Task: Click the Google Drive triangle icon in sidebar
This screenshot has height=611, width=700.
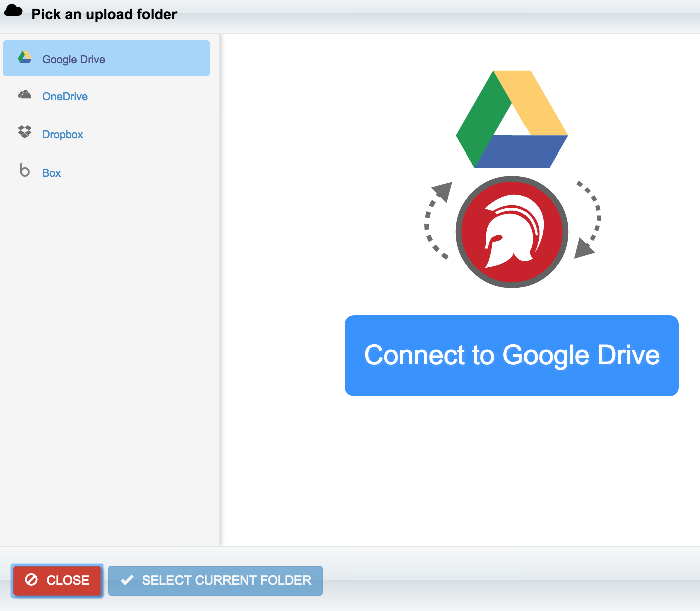Action: tap(25, 57)
